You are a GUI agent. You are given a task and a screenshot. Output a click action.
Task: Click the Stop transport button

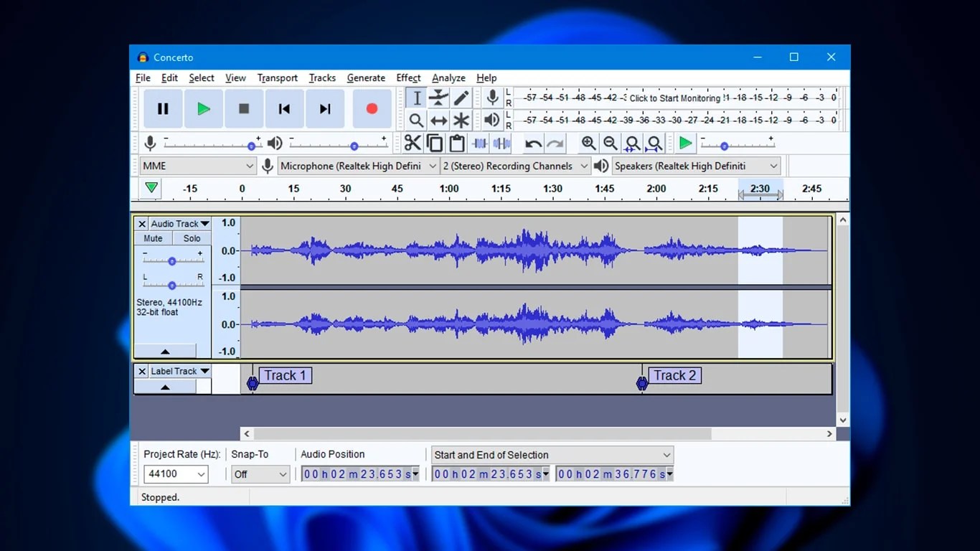pos(244,109)
